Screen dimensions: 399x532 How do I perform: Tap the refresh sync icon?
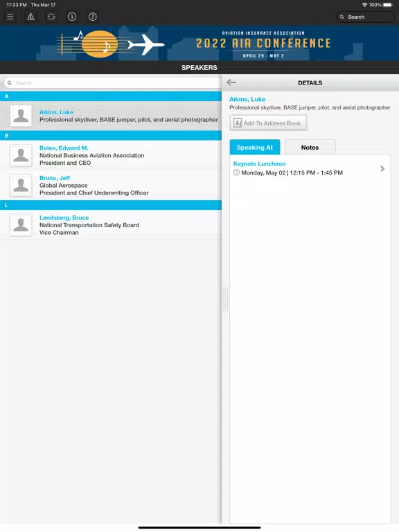pyautogui.click(x=51, y=17)
